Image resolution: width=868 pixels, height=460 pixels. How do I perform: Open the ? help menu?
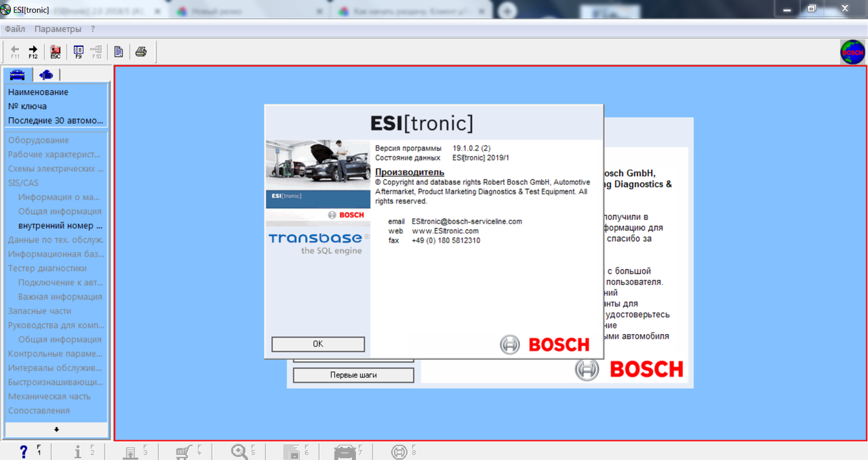click(x=93, y=29)
